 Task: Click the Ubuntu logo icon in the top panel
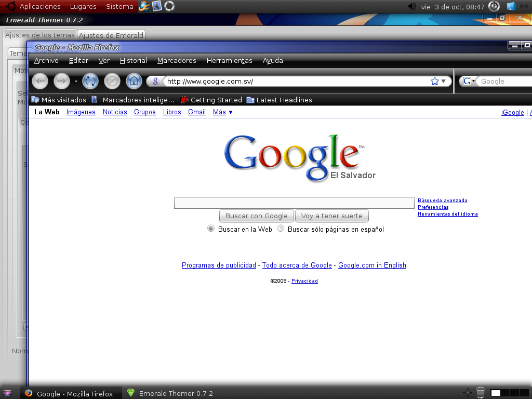10,6
